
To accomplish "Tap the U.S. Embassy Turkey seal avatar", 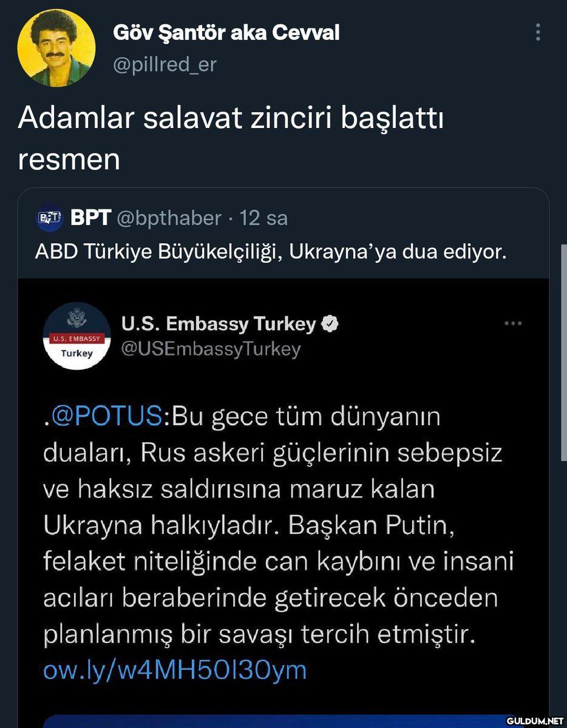I will pos(76,337).
